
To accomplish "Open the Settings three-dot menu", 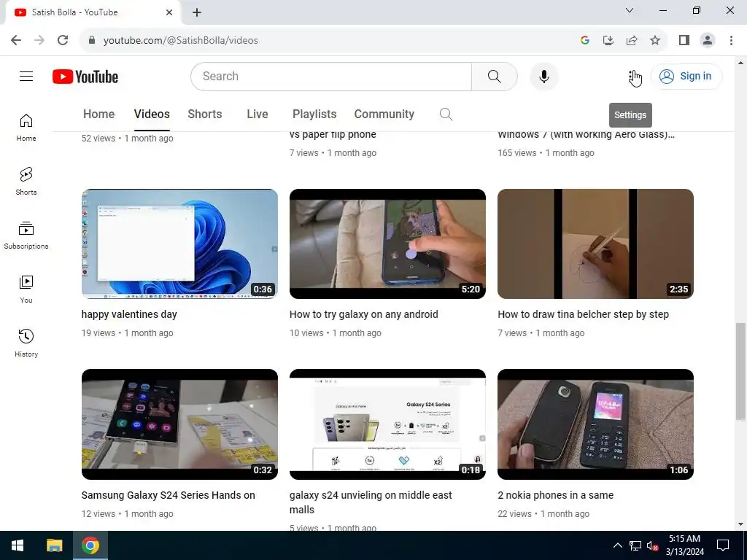I will click(634, 77).
